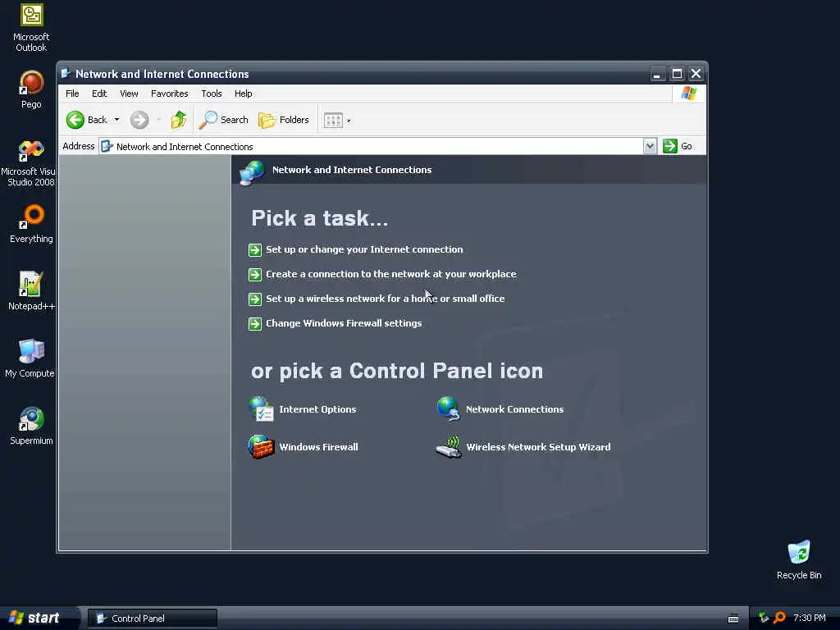Image resolution: width=840 pixels, height=630 pixels.
Task: Click the greyed Forward arrow icon
Action: [x=139, y=120]
